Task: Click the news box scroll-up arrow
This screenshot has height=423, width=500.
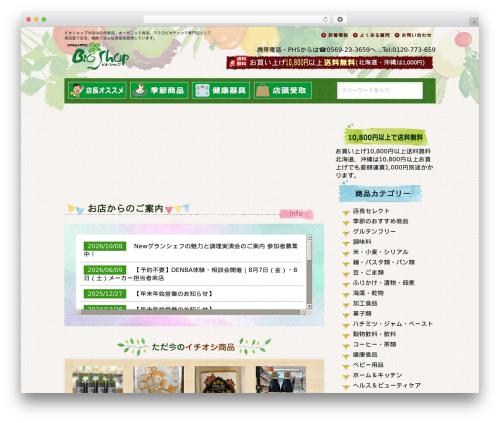Action: (x=309, y=237)
